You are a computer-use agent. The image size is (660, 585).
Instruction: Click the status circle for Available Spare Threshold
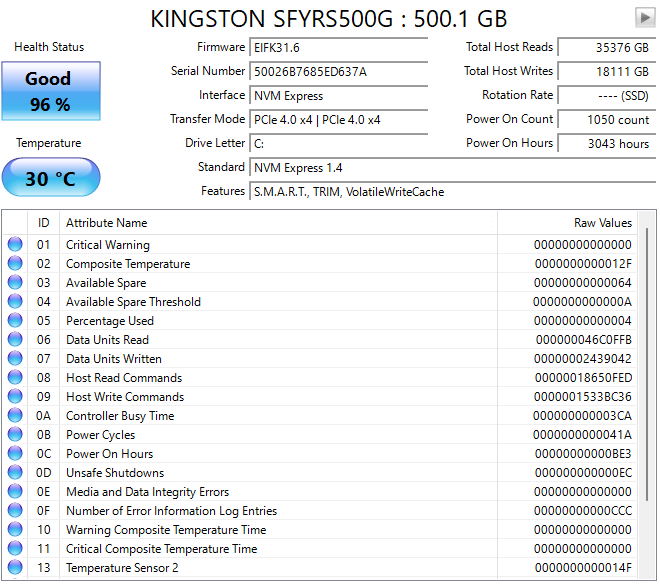coord(15,301)
